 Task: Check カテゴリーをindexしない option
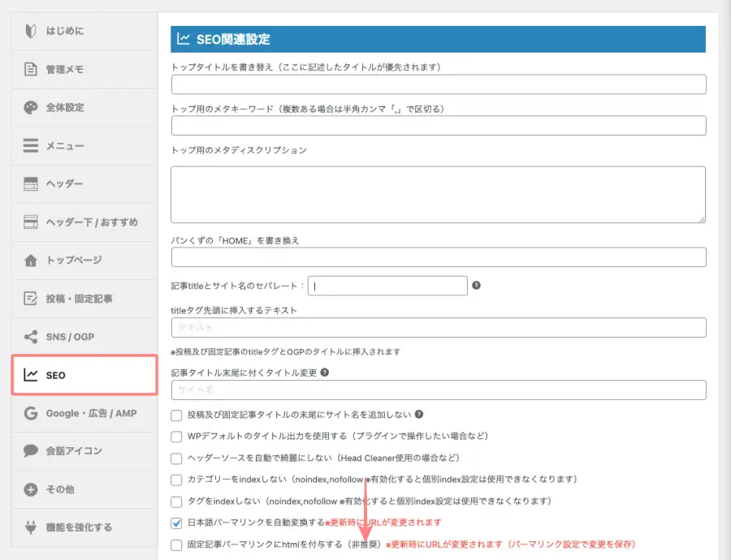coord(176,480)
